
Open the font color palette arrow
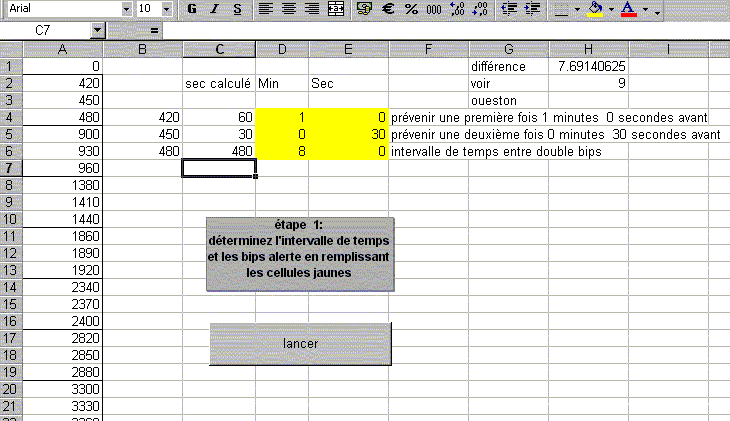645,9
